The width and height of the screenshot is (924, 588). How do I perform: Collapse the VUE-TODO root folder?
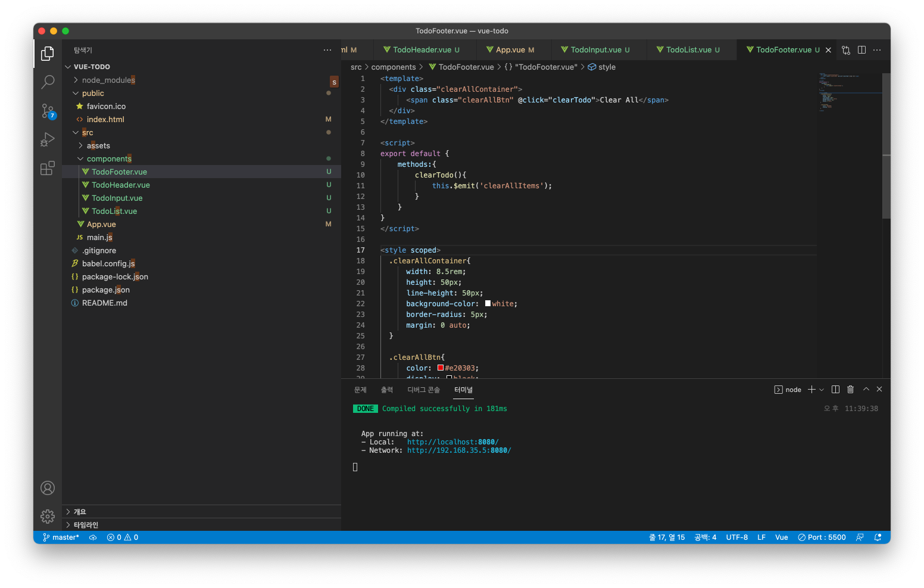pos(201,67)
